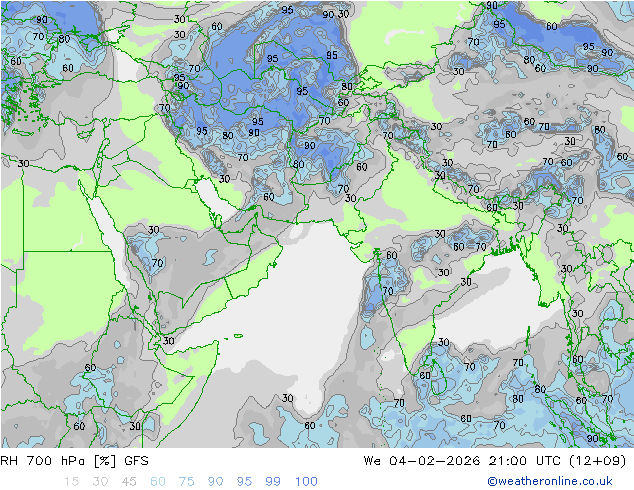Click the 95 value in the legend

244,482
